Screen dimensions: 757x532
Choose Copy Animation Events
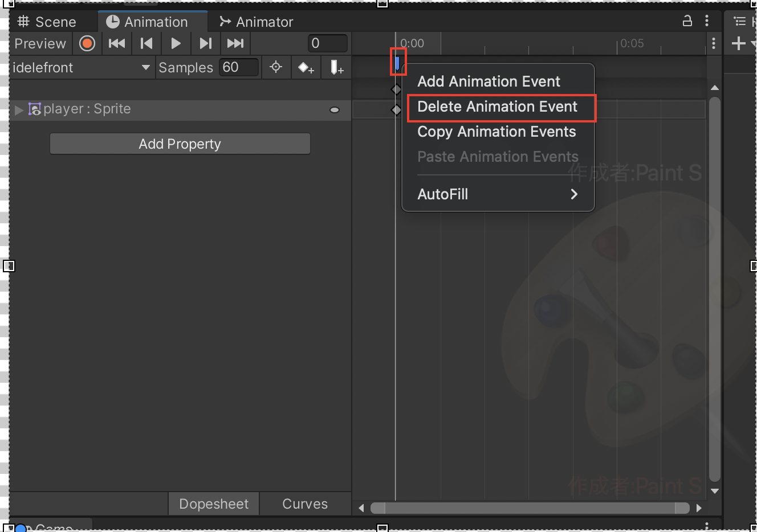[x=498, y=132]
